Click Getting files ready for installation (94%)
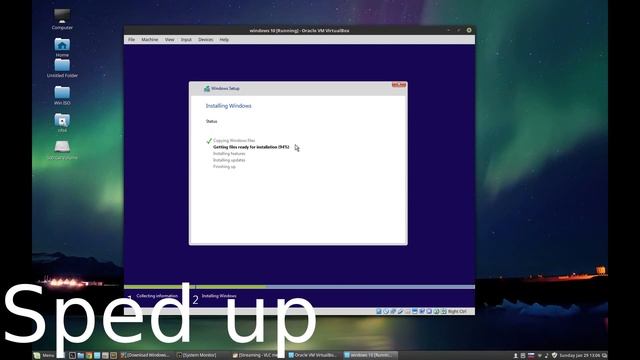This screenshot has height=360, width=640. 251,147
